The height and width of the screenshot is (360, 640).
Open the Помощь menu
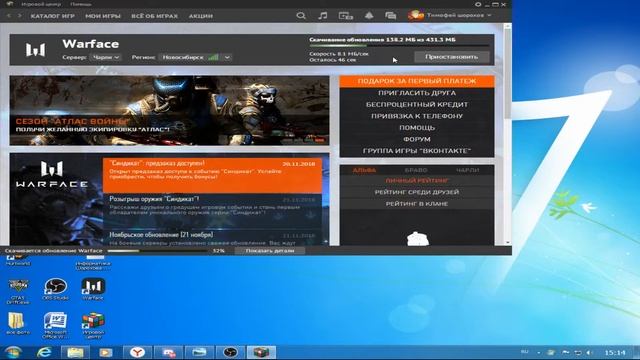click(81, 4)
